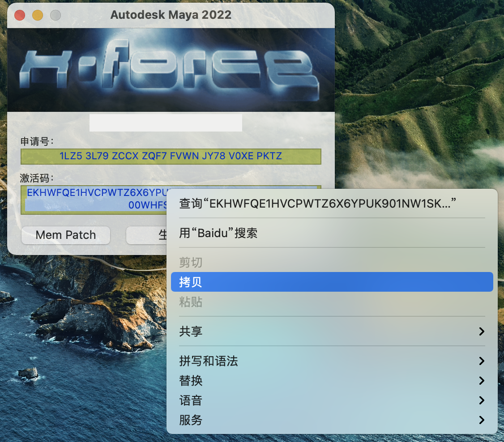Expand the chevron beside 拼写和语法
Image resolution: width=504 pixels, height=442 pixels.
point(482,361)
